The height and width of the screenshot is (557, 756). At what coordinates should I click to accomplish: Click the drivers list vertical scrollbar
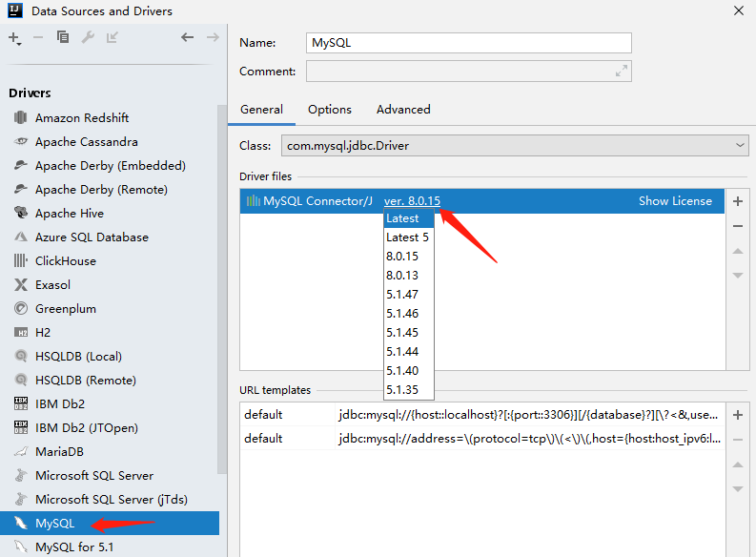point(222,289)
